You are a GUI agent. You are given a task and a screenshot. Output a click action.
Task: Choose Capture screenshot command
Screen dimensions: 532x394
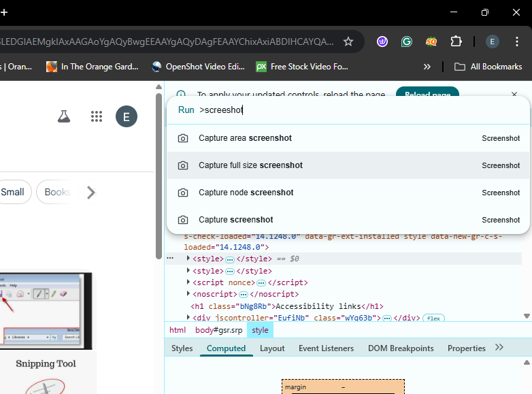click(x=348, y=220)
